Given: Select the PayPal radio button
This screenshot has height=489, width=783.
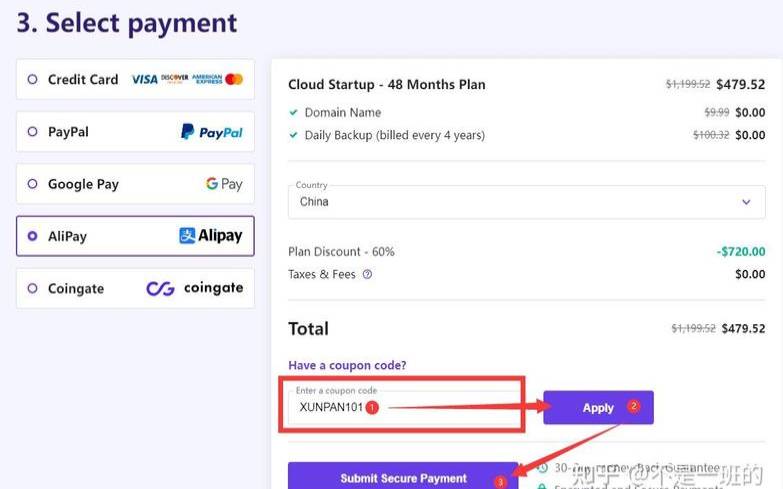Looking at the screenshot, I should pyautogui.click(x=33, y=132).
